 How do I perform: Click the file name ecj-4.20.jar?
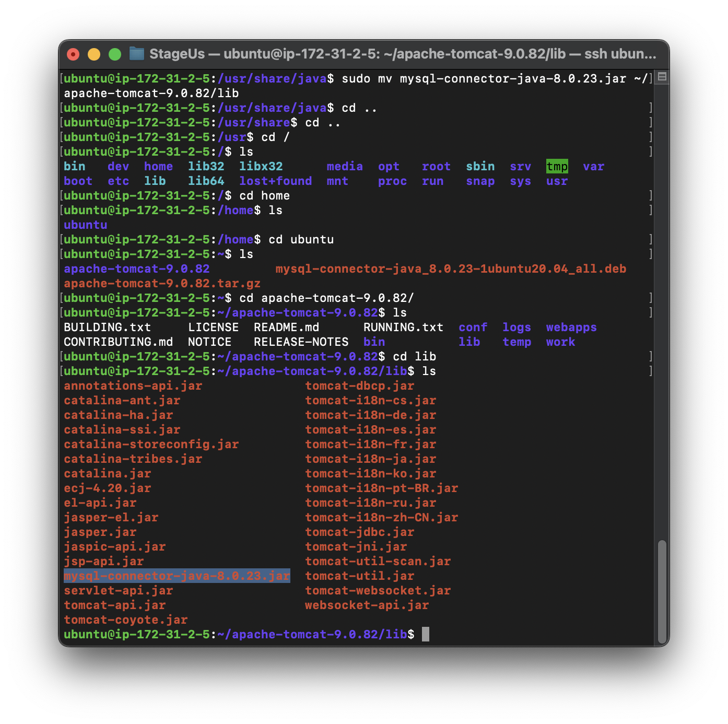pos(108,488)
